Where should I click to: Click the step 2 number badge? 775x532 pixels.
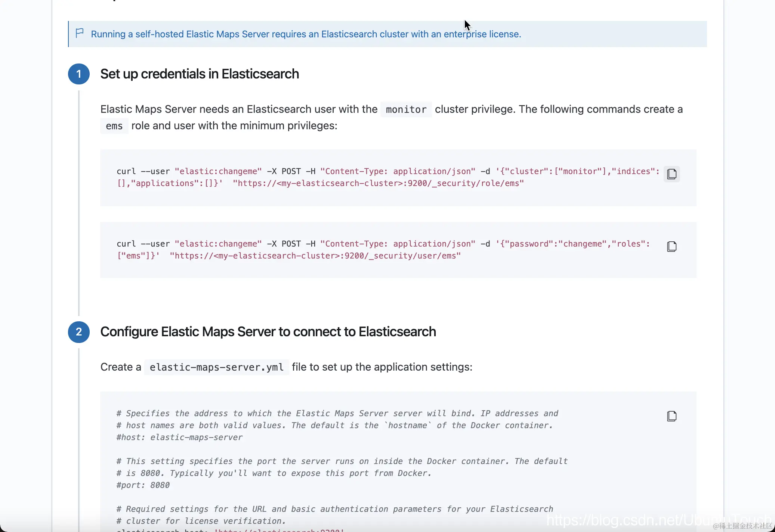[79, 332]
